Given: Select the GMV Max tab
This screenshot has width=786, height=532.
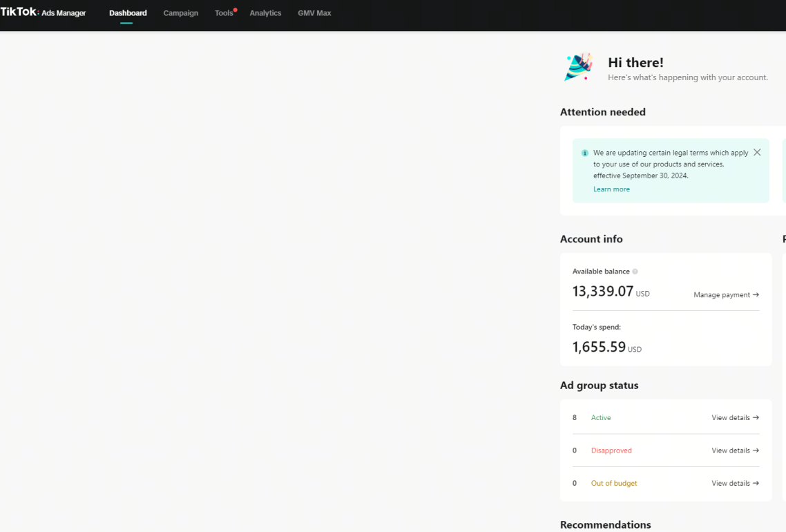Looking at the screenshot, I should tap(314, 13).
